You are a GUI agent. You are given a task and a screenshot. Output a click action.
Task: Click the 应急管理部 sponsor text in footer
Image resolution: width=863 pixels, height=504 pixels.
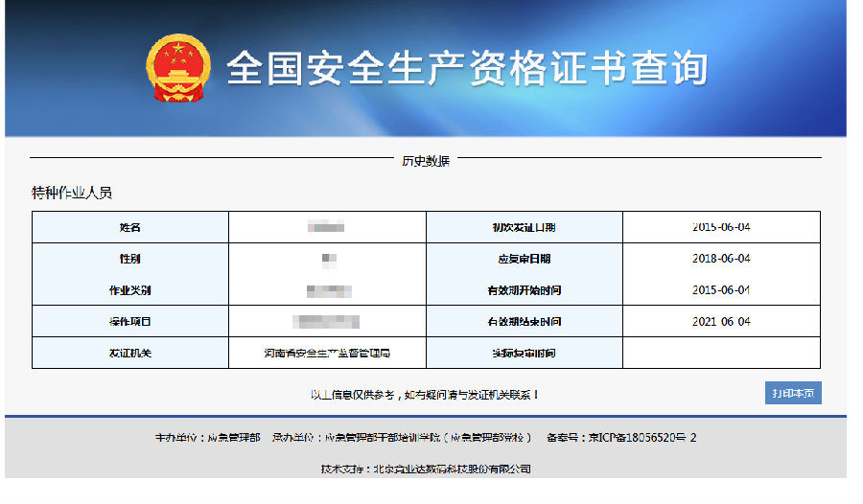point(234,438)
